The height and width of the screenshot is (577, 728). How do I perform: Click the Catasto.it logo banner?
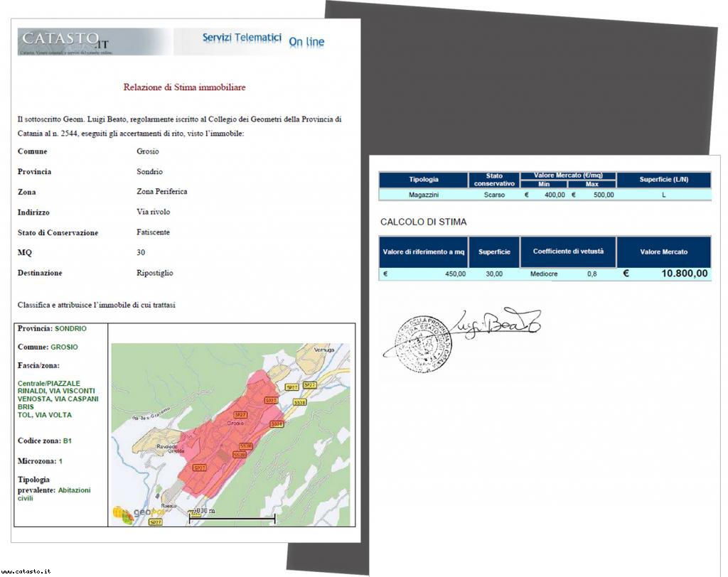[94, 41]
